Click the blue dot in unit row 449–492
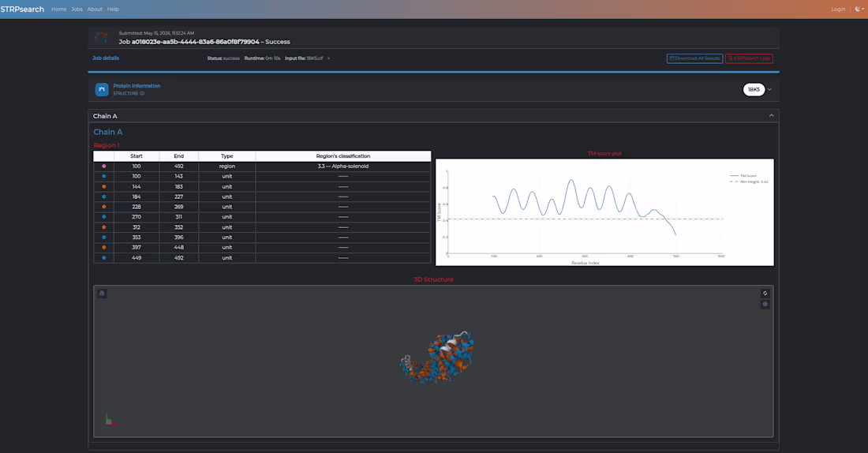The image size is (868, 453). point(103,257)
